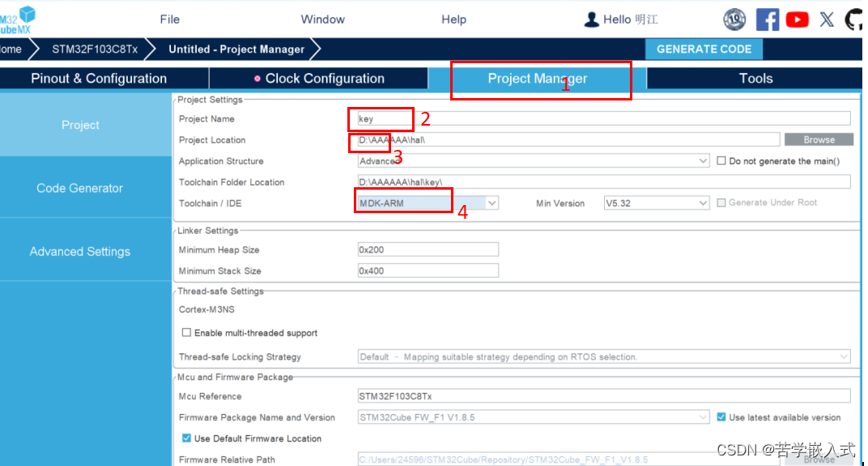
Task: Go to STM32F103C8Tx breadcrumb
Action: (x=95, y=49)
